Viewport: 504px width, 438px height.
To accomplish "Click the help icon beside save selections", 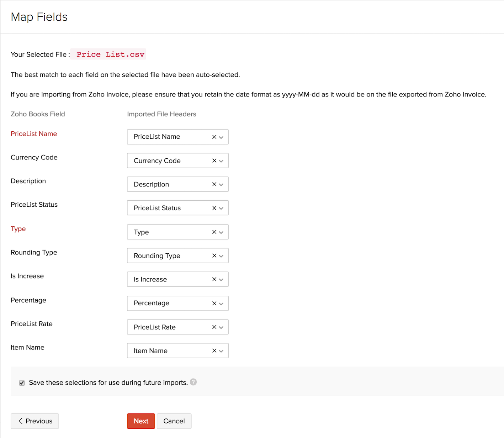I will 193,382.
